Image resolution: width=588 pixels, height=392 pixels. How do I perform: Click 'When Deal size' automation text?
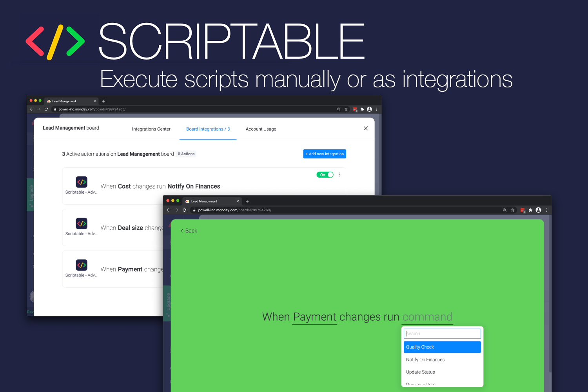coord(132,228)
